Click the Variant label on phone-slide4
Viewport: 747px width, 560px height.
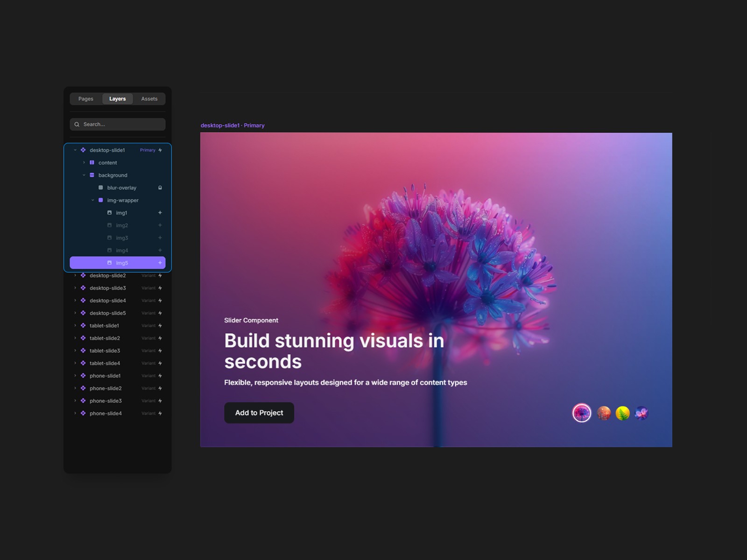pos(148,413)
